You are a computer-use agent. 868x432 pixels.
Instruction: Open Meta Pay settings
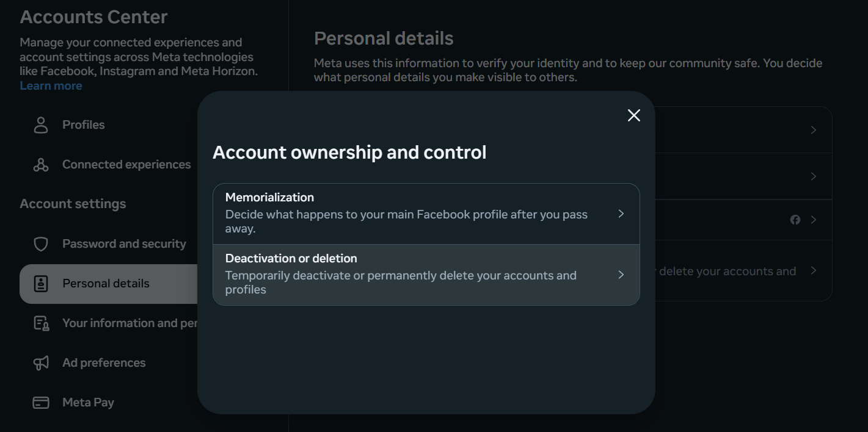tap(88, 403)
